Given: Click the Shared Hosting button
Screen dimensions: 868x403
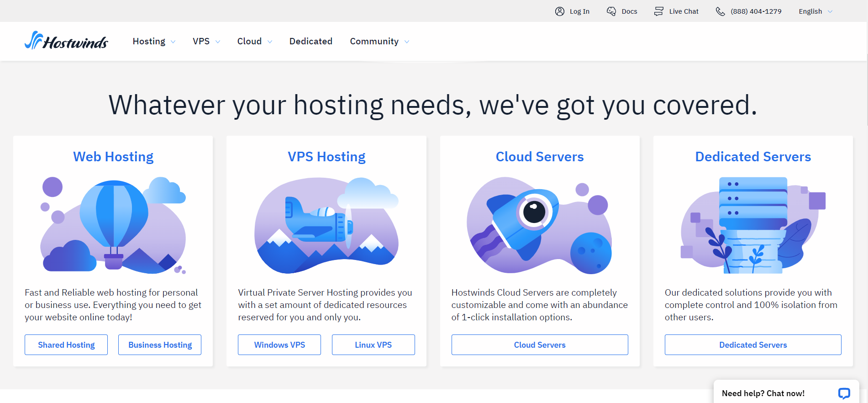Looking at the screenshot, I should tap(66, 345).
